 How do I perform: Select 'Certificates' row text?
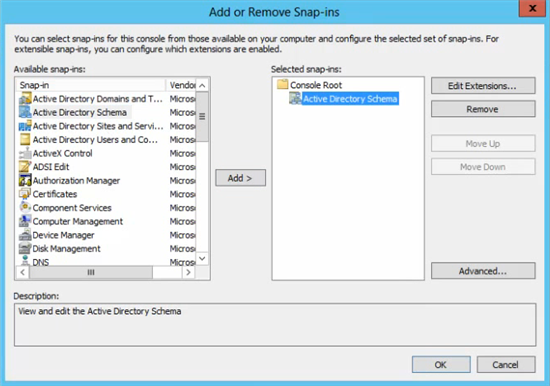55,194
